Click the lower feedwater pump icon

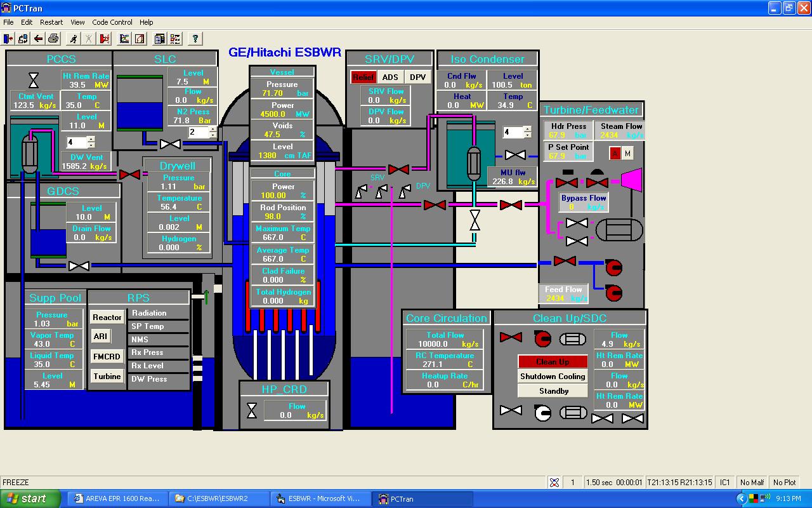(x=613, y=293)
